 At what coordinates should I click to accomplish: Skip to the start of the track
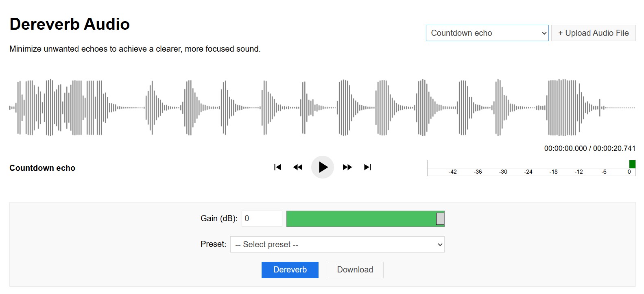point(277,167)
